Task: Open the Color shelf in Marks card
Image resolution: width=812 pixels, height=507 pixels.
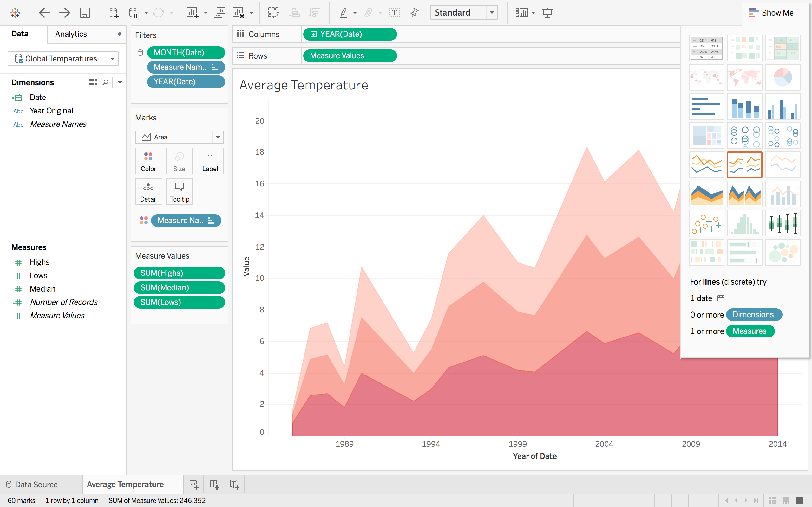Action: (x=148, y=161)
